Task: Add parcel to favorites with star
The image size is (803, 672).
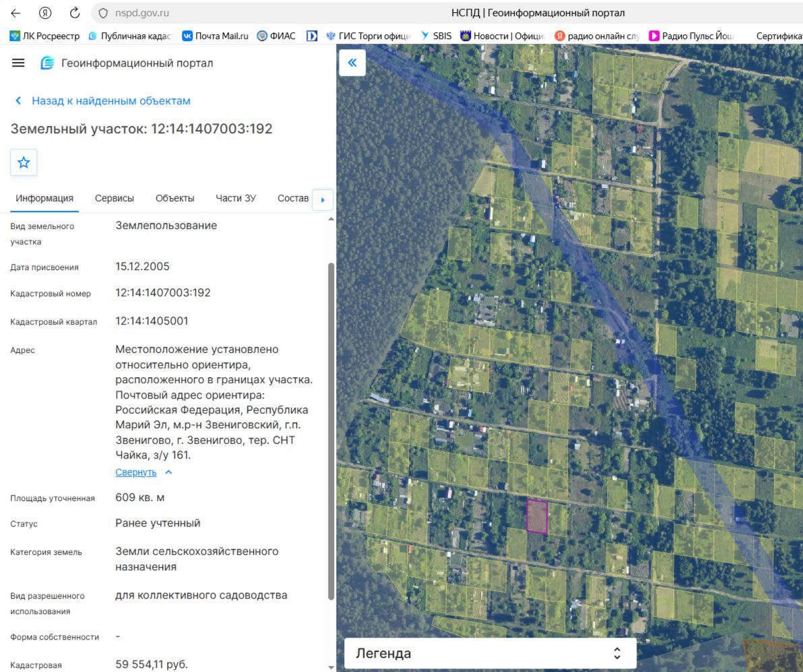Action: tap(24, 163)
